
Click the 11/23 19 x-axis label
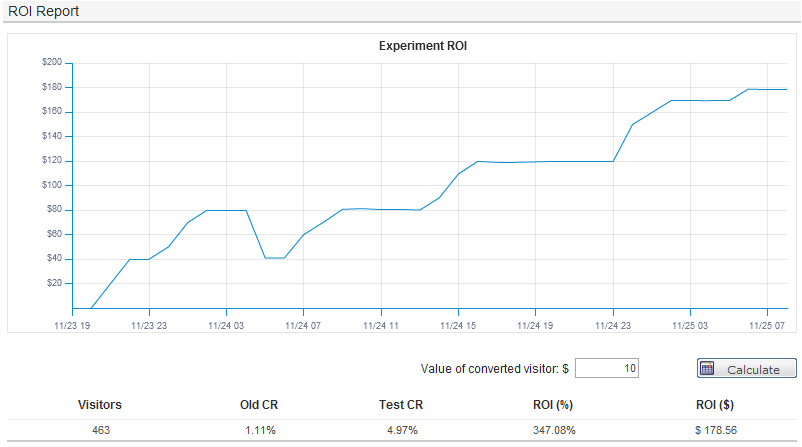[x=73, y=325]
